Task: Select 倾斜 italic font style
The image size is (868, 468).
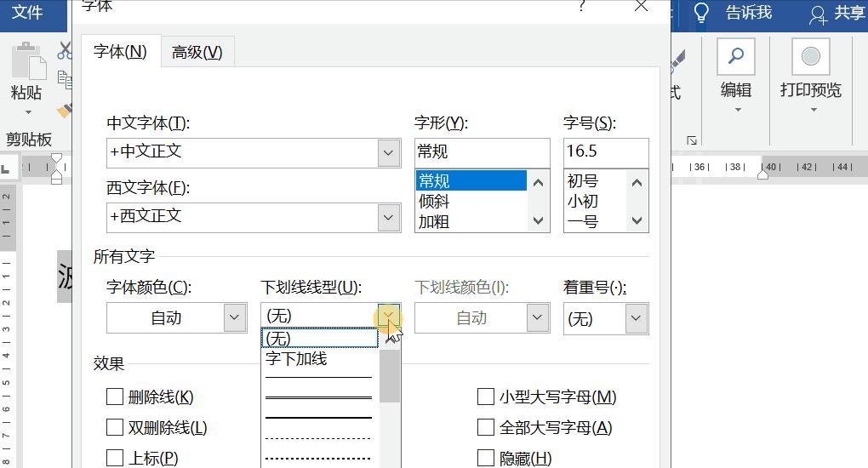Action: (471, 201)
